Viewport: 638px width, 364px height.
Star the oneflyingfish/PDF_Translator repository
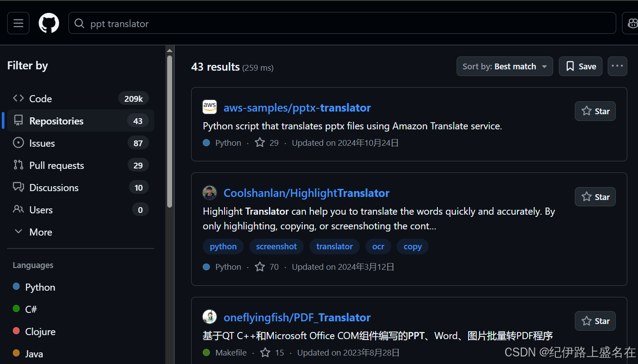[595, 321]
